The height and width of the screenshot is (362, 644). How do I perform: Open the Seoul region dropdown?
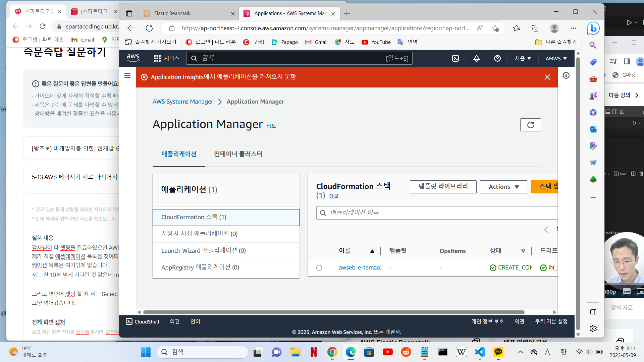click(x=523, y=58)
